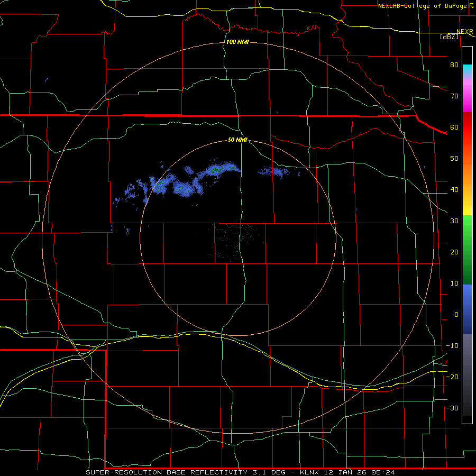
Task: Click the -30 value on the dBZ scale
Action: [x=452, y=408]
